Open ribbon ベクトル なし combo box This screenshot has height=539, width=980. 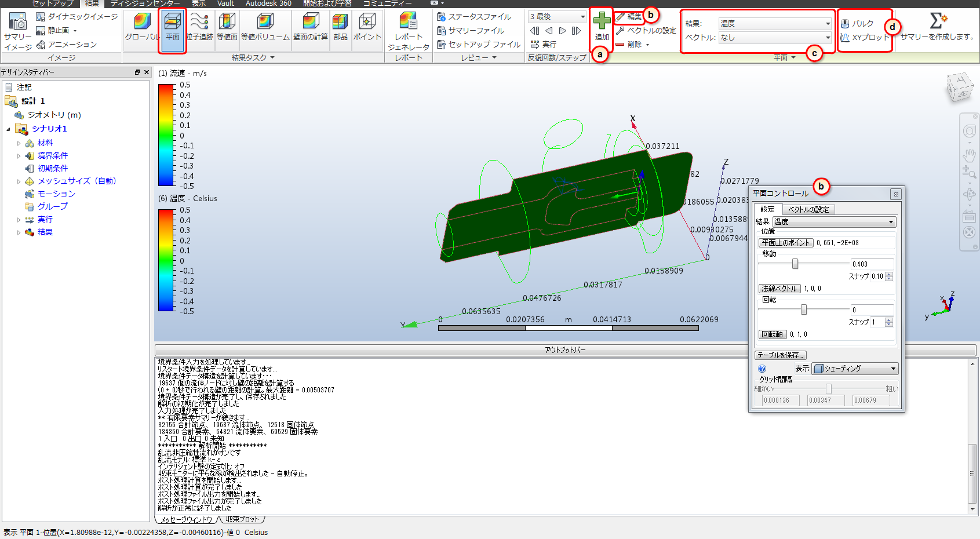pyautogui.click(x=775, y=38)
